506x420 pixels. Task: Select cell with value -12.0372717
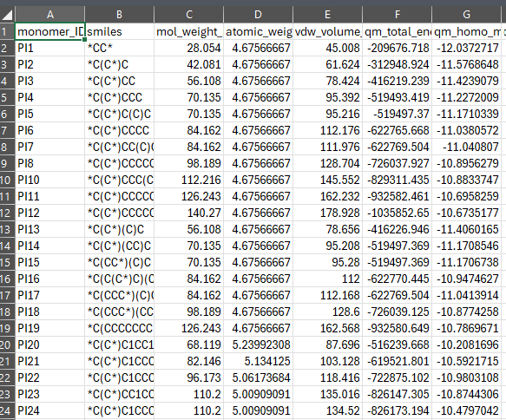[466, 48]
